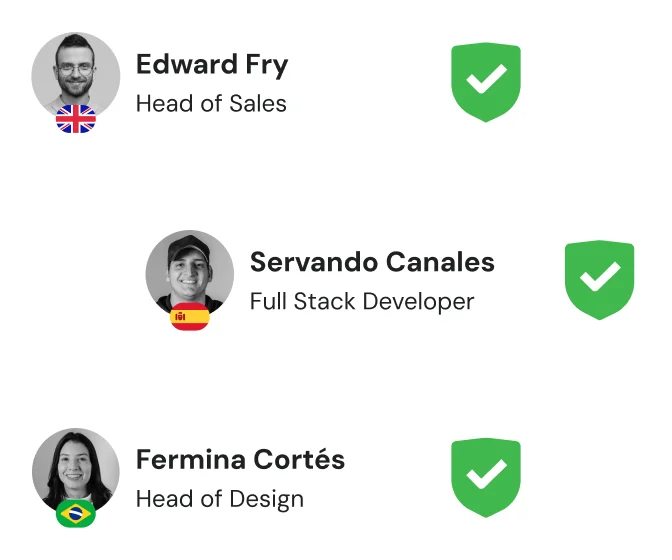Select the name Edward Fry
This screenshot has width=672, height=560.
point(212,64)
